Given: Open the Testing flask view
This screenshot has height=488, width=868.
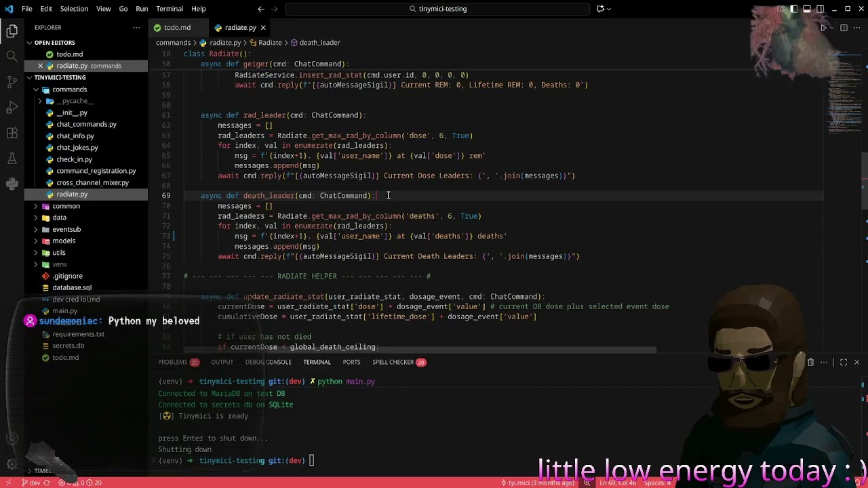Looking at the screenshot, I should point(12,159).
